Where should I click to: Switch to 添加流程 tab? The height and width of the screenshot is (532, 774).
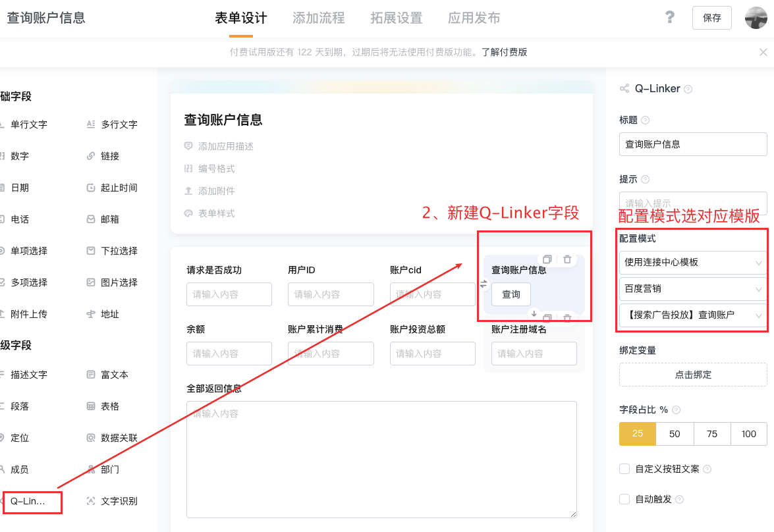[x=318, y=18]
